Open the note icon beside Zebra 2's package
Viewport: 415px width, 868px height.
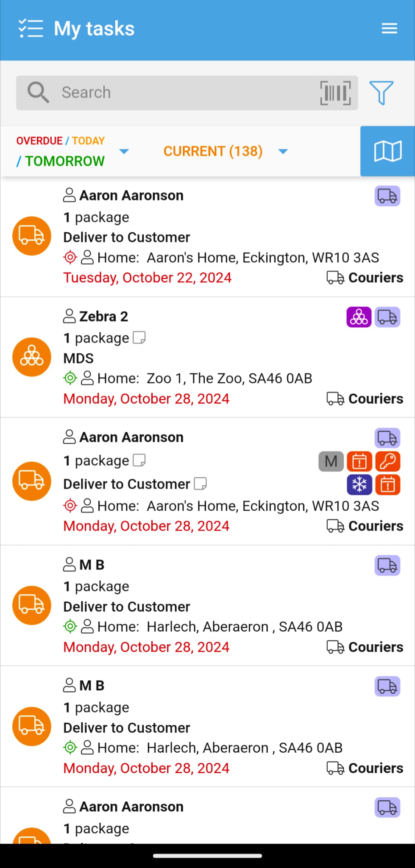click(139, 338)
